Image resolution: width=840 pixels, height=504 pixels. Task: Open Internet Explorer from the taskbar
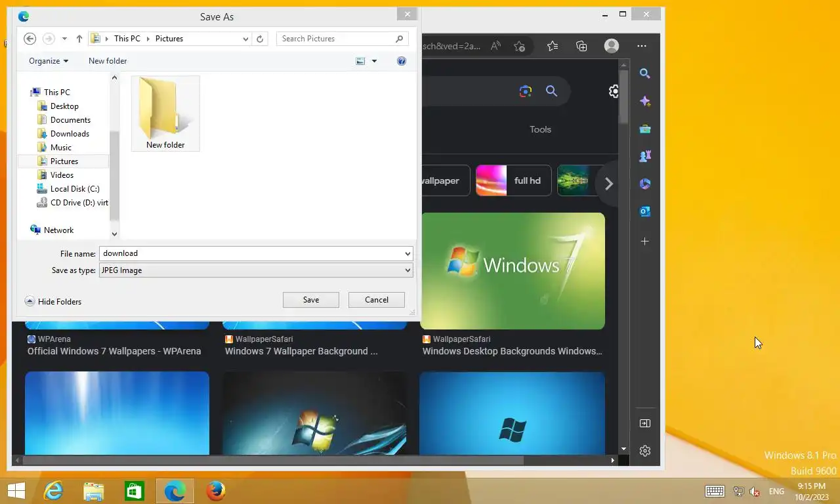point(53,491)
